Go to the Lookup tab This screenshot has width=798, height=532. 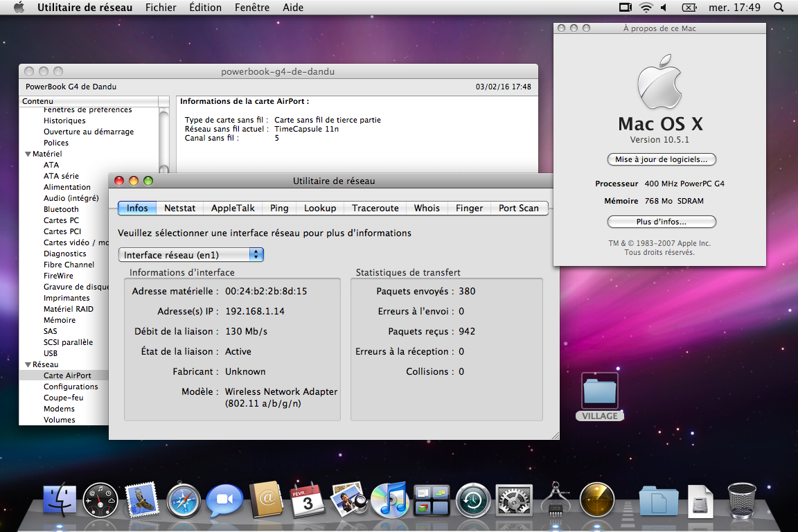click(320, 209)
